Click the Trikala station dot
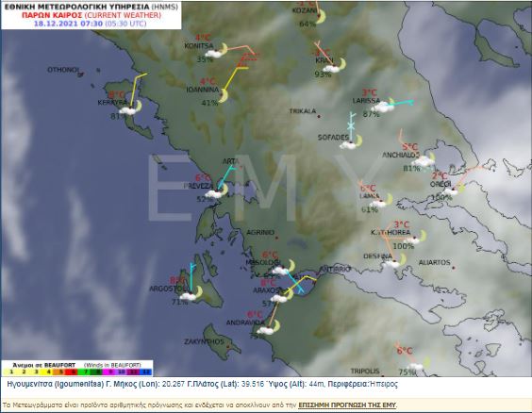532x413 pixels. pyautogui.click(x=319, y=116)
